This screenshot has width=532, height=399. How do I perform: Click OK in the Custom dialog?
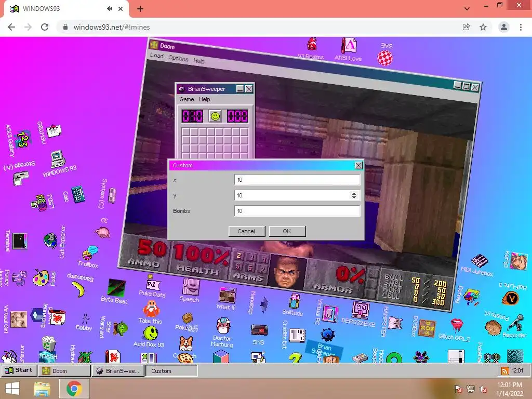(x=287, y=231)
